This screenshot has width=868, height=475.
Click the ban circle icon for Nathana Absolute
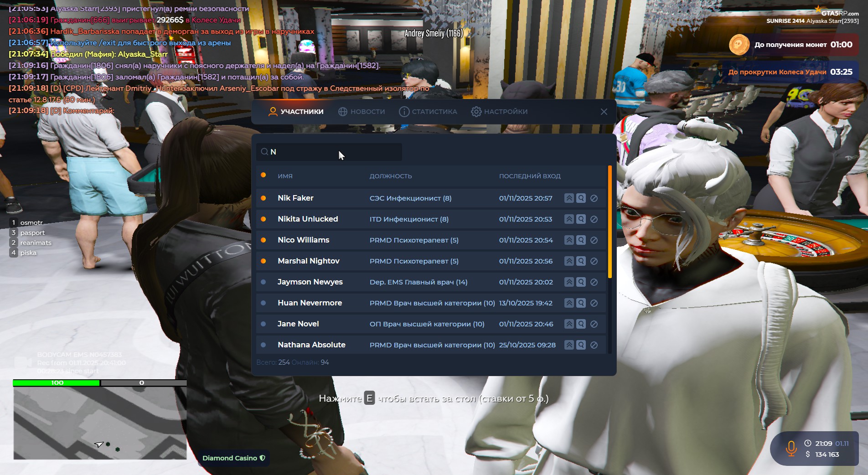(594, 345)
